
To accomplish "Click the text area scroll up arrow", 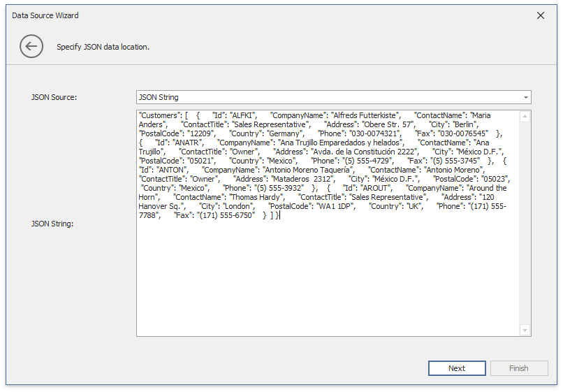I will (525, 115).
